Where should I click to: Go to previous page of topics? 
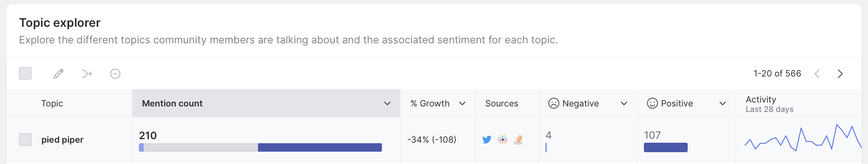[x=817, y=74]
